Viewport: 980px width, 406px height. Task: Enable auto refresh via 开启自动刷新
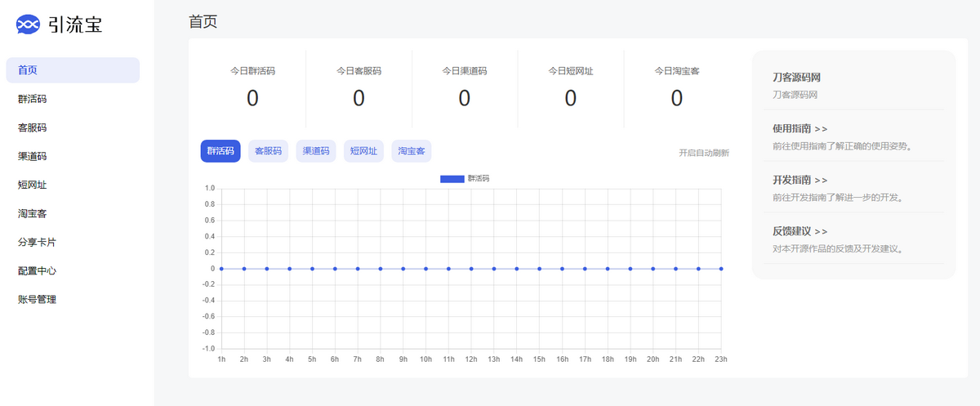(703, 153)
